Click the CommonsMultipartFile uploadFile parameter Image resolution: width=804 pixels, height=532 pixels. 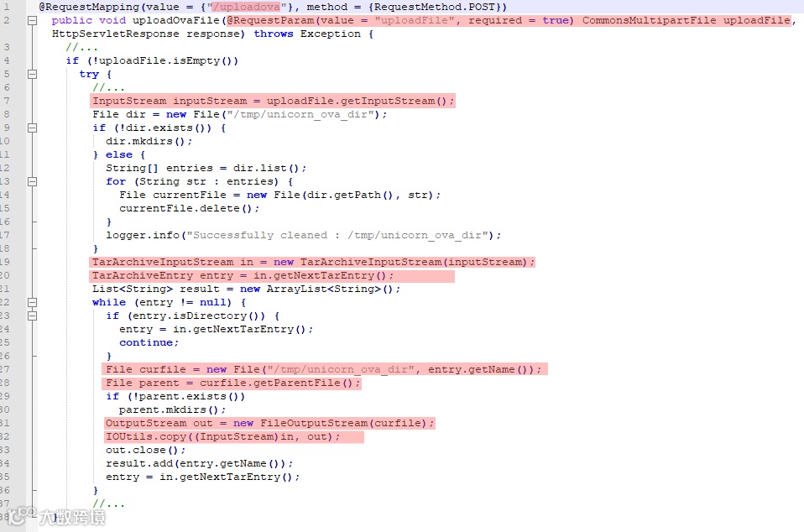(686, 20)
